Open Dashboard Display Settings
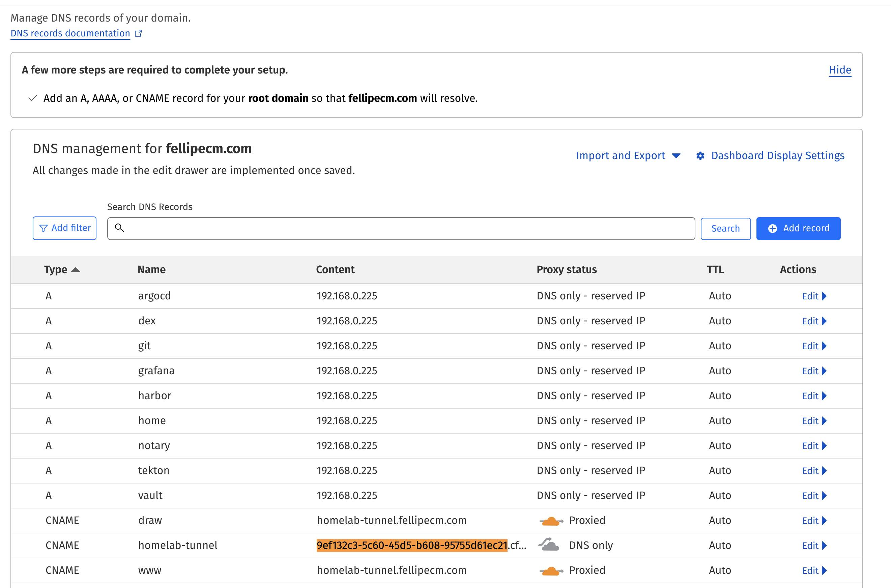 (x=777, y=155)
